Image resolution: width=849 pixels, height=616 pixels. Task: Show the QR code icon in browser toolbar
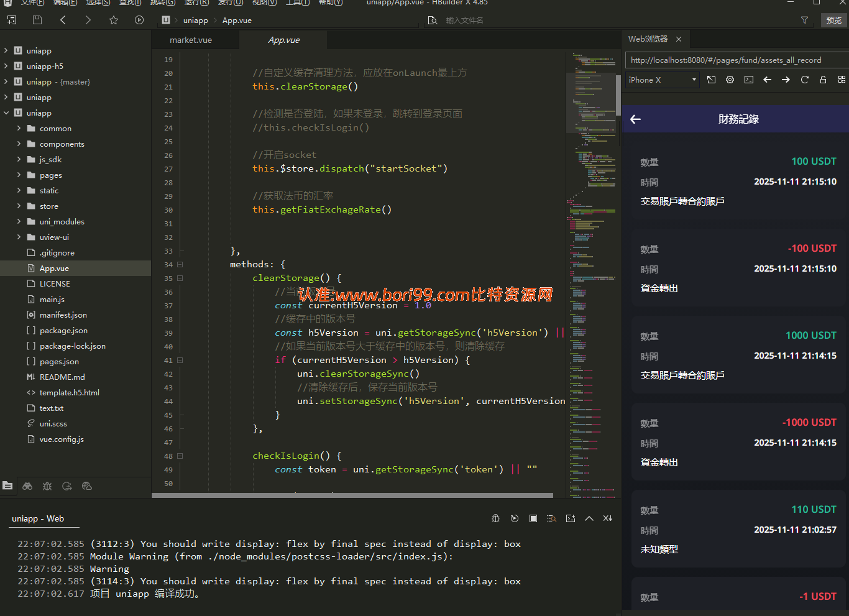(x=842, y=80)
